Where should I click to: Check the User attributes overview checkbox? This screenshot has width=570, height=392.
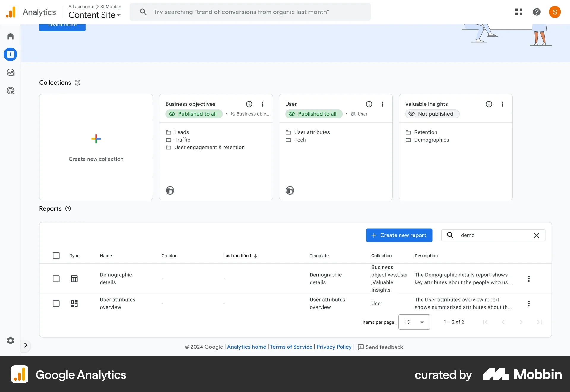(56, 304)
